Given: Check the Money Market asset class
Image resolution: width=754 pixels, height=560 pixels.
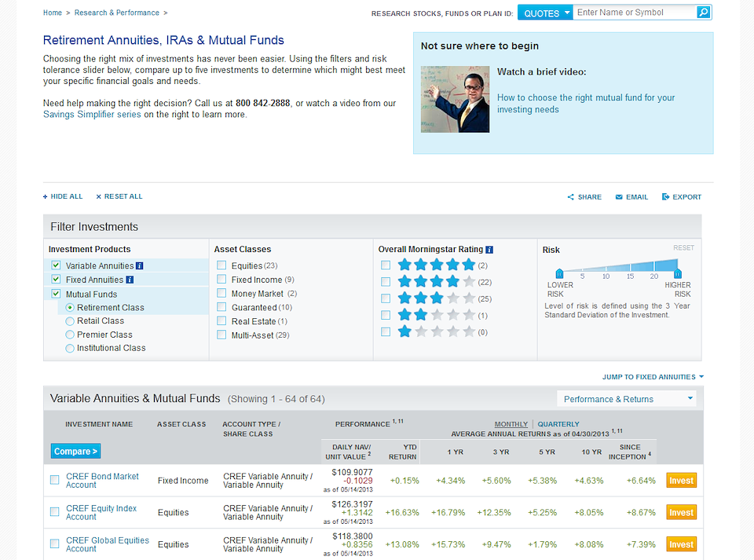Looking at the screenshot, I should pos(221,293).
